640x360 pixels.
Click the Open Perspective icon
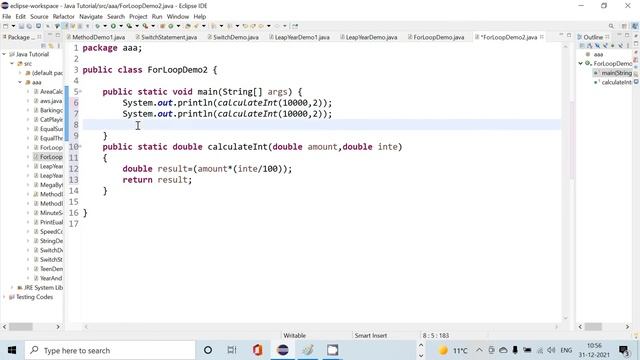point(624,26)
